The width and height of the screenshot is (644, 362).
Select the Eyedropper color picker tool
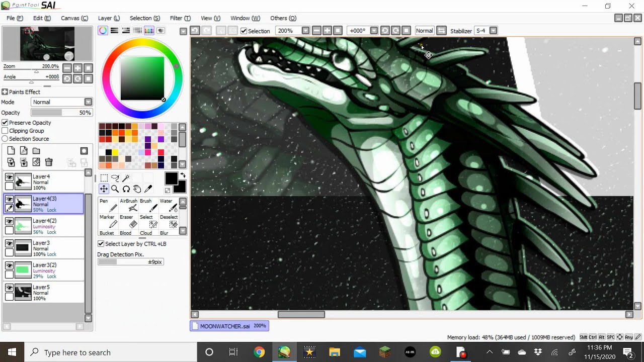(x=148, y=189)
